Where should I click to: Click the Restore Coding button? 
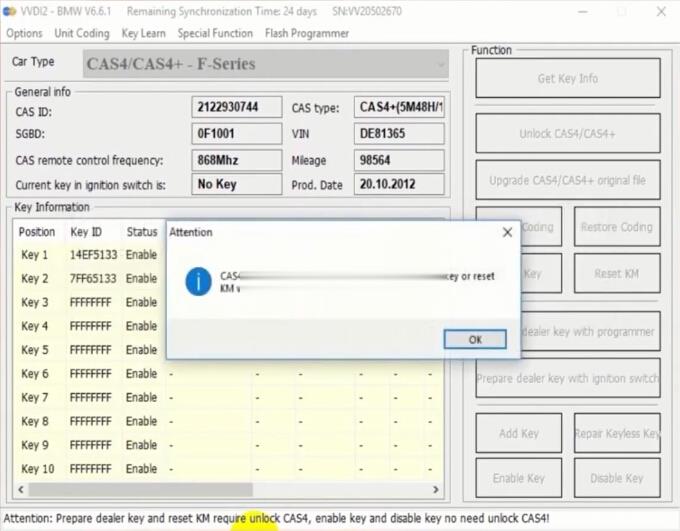(x=617, y=227)
